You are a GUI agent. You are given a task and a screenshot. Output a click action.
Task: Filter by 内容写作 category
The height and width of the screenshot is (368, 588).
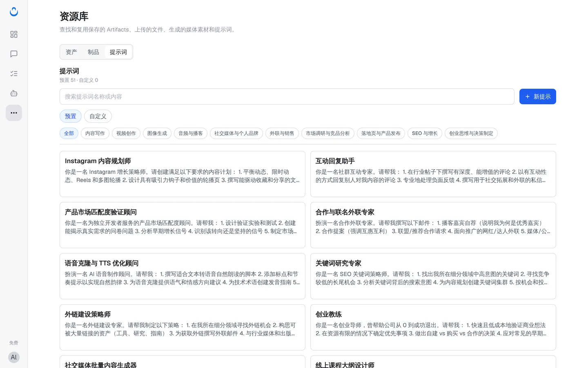coord(95,133)
